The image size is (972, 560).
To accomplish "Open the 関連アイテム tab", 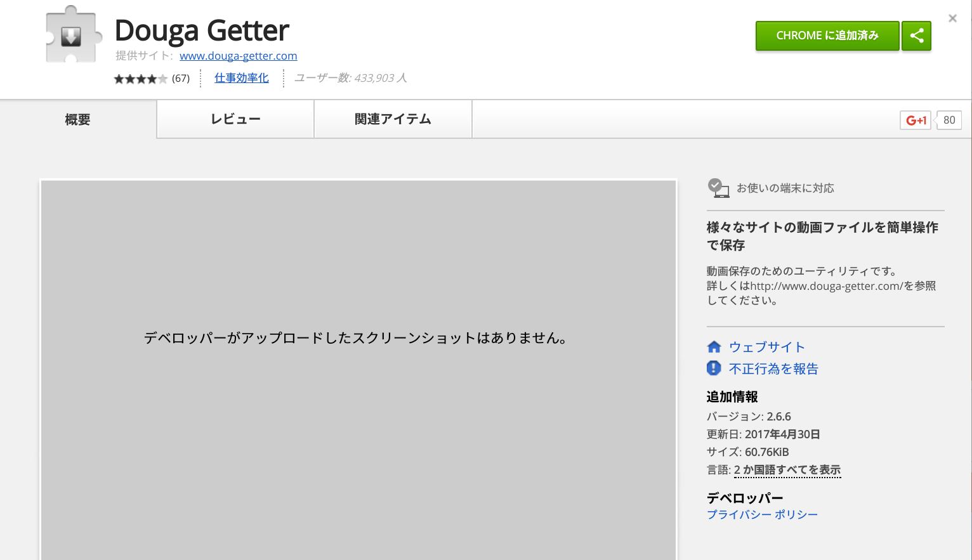I will pos(393,119).
